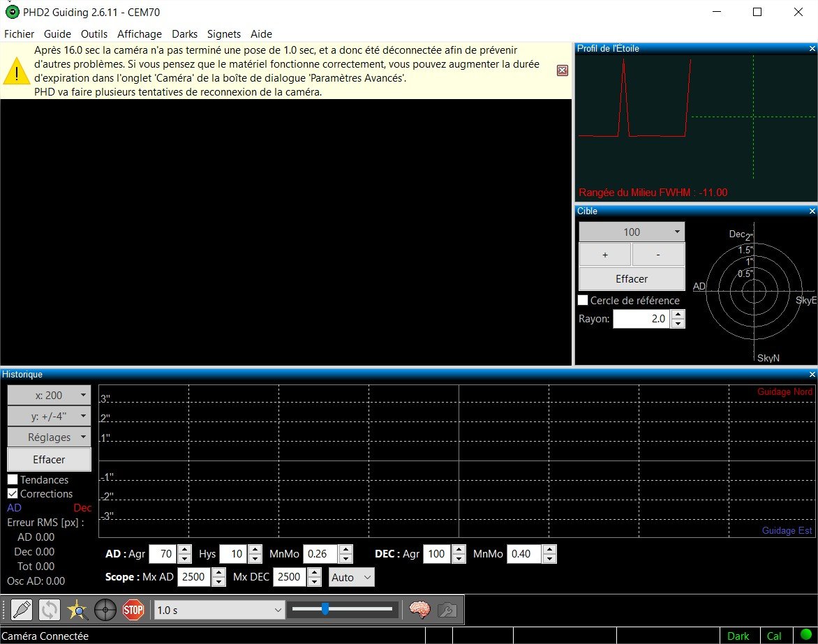Open the advanced settings brain icon
Screen dimensions: 818x644
pyautogui.click(x=419, y=610)
